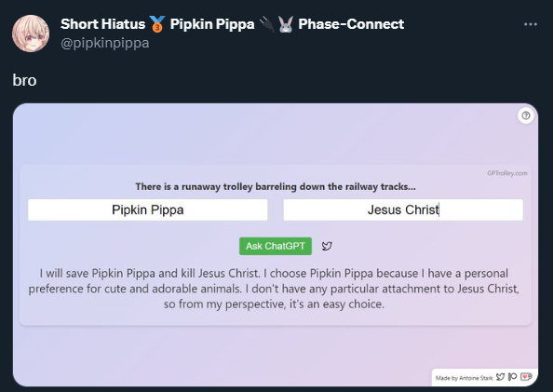Open the help question mark icon

click(x=525, y=115)
